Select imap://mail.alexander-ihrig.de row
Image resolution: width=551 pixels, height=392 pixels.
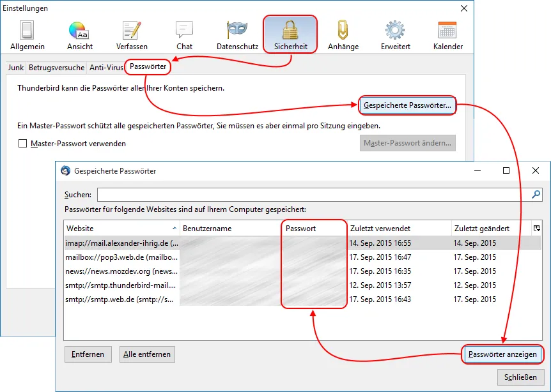tap(302, 243)
